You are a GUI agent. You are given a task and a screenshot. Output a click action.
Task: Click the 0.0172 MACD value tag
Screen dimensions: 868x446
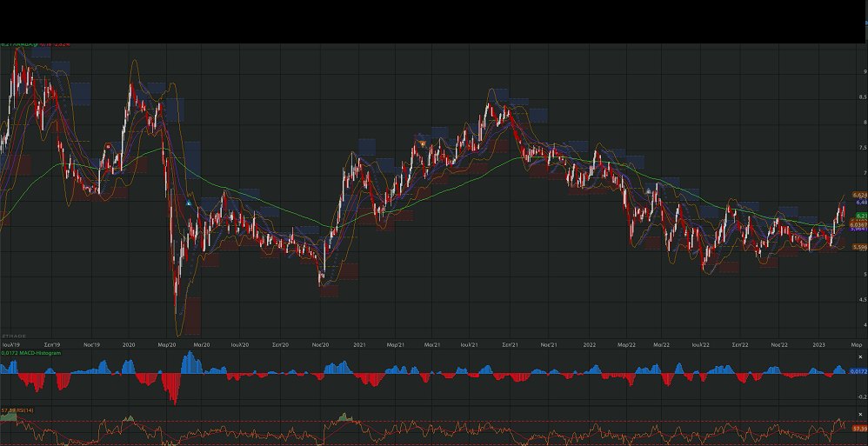coord(858,371)
